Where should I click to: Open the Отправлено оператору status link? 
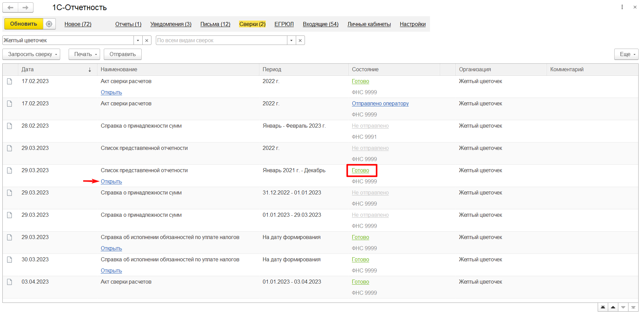pos(380,104)
